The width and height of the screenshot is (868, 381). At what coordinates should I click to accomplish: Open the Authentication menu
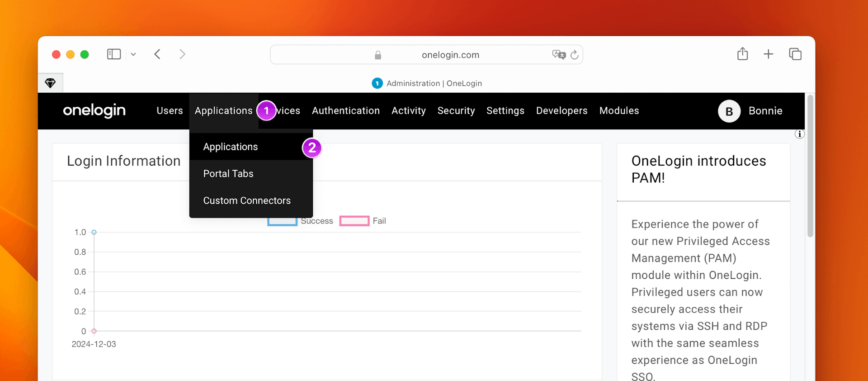click(346, 111)
